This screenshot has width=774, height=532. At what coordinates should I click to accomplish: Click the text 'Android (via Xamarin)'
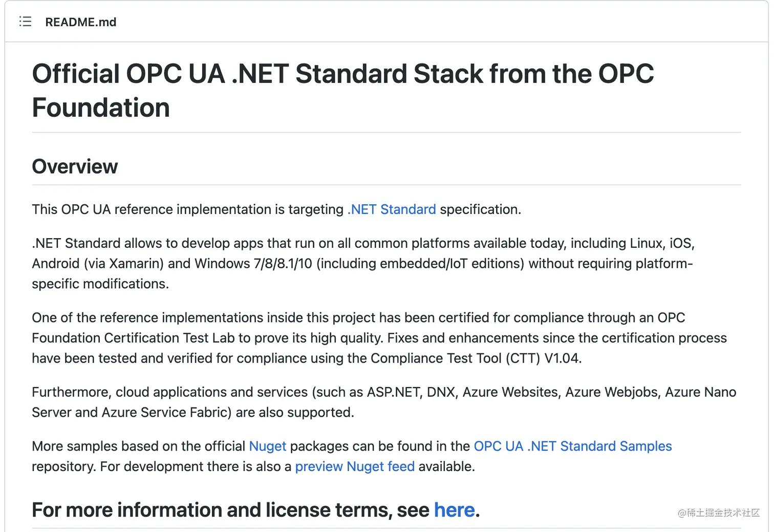(x=98, y=263)
